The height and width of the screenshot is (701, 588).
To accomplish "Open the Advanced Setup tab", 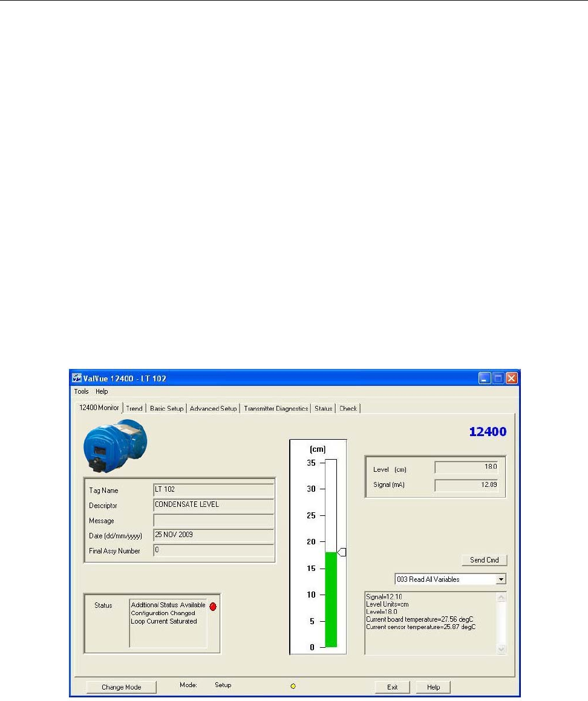I will point(214,408).
